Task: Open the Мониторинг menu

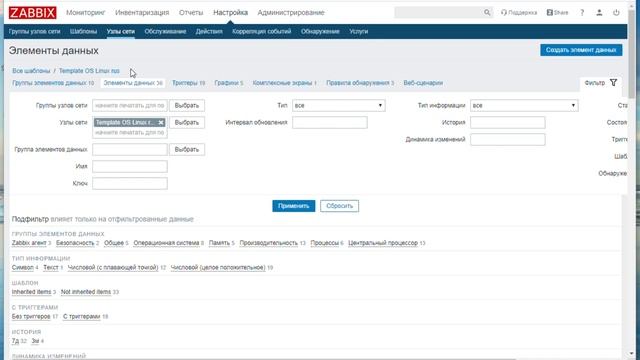Action: click(86, 13)
